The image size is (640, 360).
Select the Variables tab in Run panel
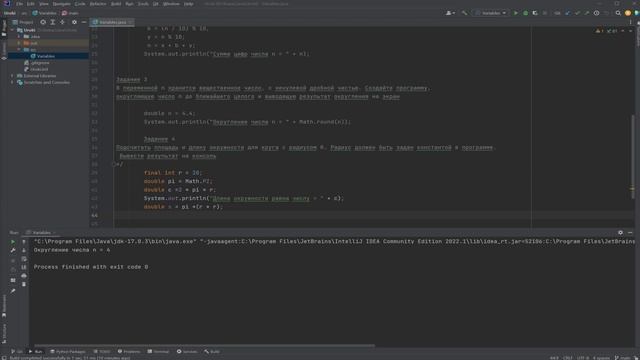[41, 233]
